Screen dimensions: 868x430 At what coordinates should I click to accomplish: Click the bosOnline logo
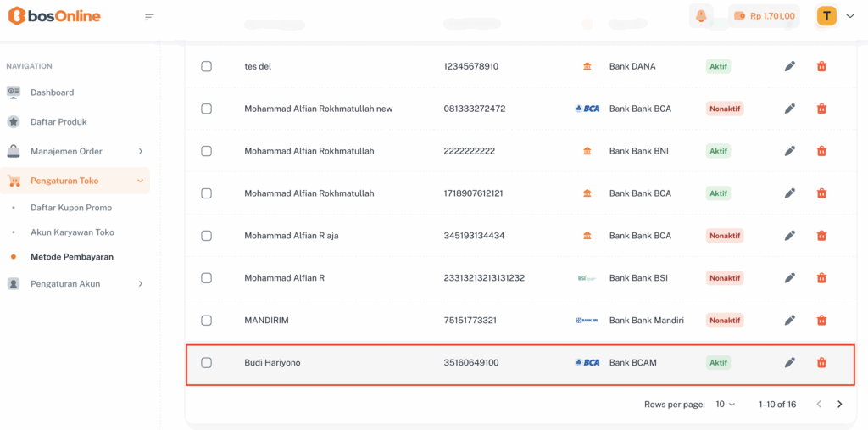[x=54, y=16]
